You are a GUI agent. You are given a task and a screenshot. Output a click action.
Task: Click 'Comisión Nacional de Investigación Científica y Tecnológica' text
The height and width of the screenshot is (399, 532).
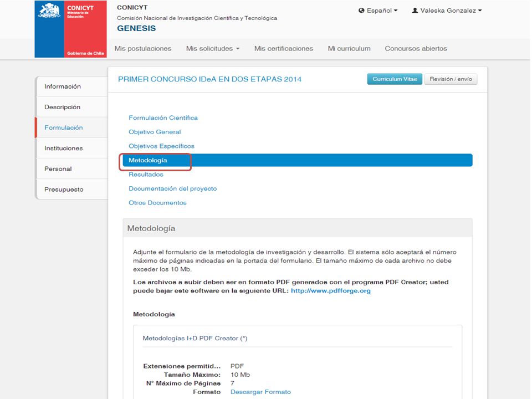point(197,18)
